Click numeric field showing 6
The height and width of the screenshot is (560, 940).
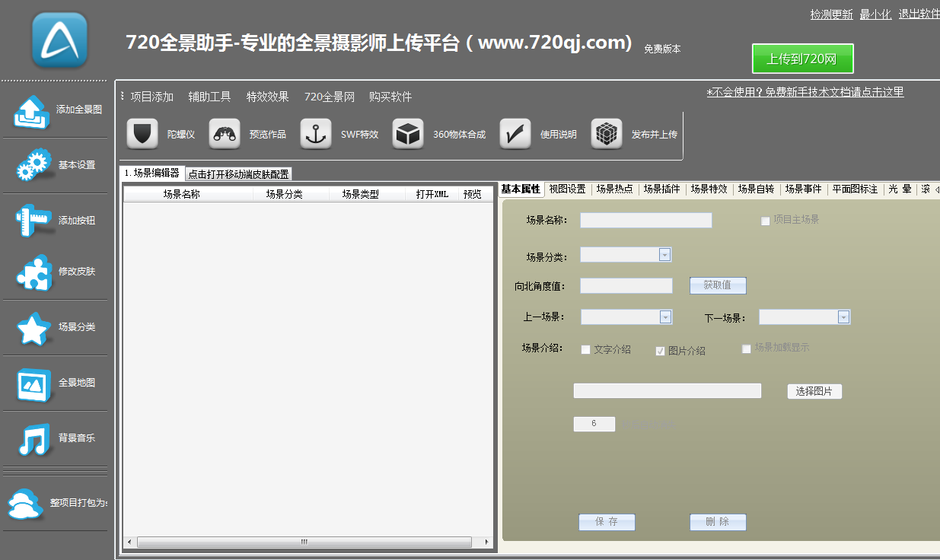coord(594,424)
